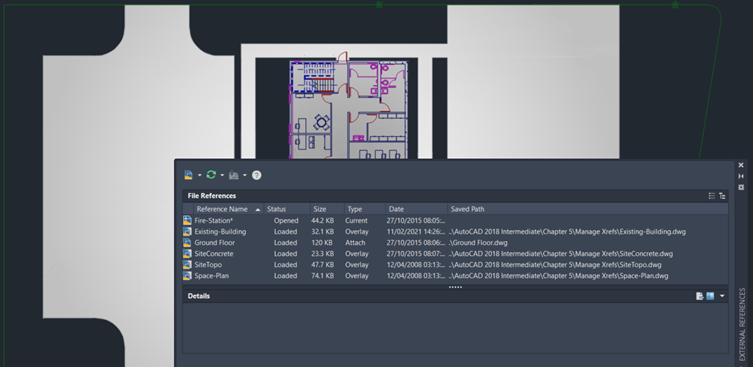The height and width of the screenshot is (367, 753).
Task: Click the 11/02/2021 date cell
Action: [416, 232]
